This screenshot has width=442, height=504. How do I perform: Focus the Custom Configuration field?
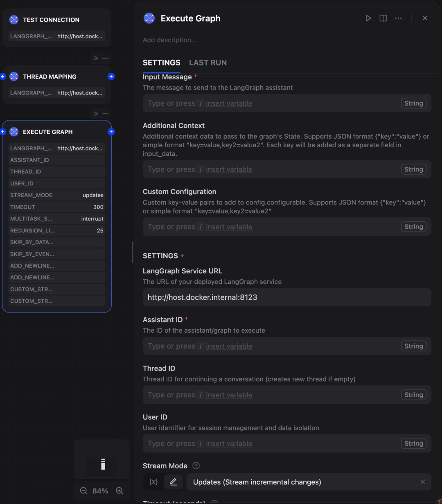(x=287, y=227)
